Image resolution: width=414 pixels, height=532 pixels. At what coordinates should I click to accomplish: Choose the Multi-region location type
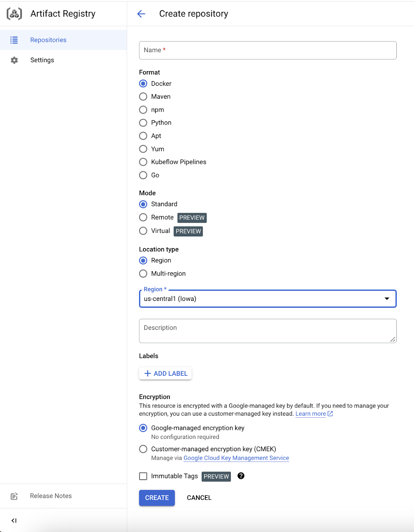(143, 274)
